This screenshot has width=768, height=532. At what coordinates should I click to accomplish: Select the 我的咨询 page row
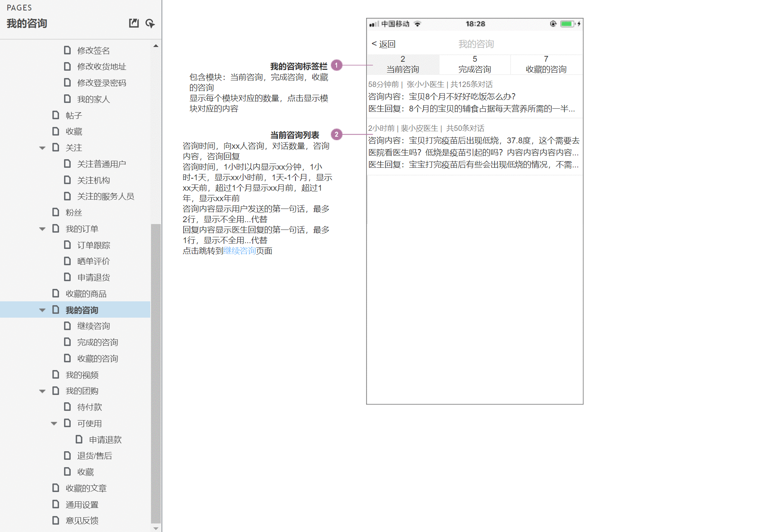point(75,310)
